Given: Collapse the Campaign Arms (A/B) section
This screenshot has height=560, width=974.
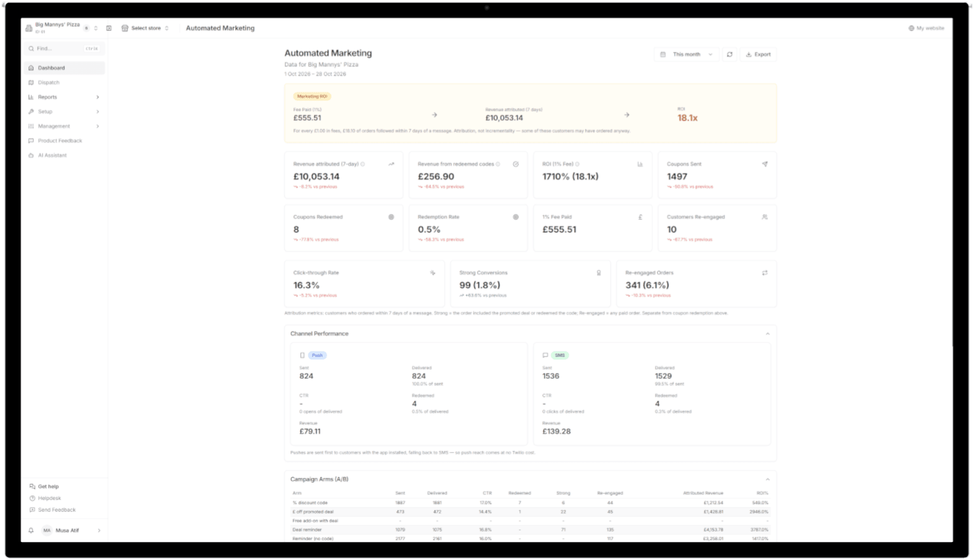Looking at the screenshot, I should pos(768,479).
